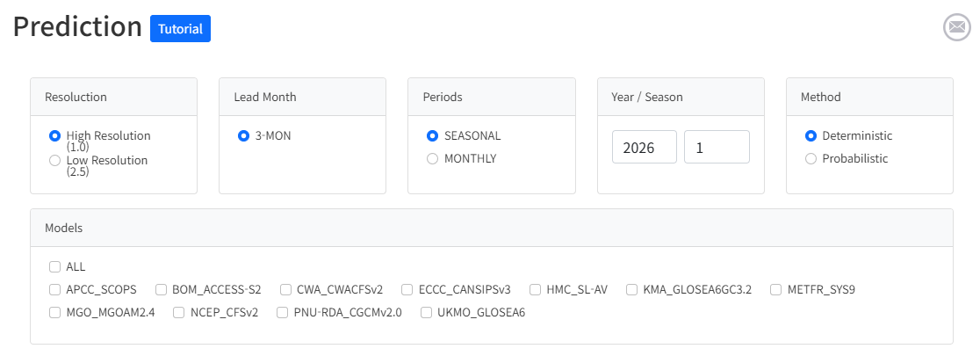Check the ECCC_CANSIPSv3 model
The height and width of the screenshot is (356, 980).
tap(407, 289)
